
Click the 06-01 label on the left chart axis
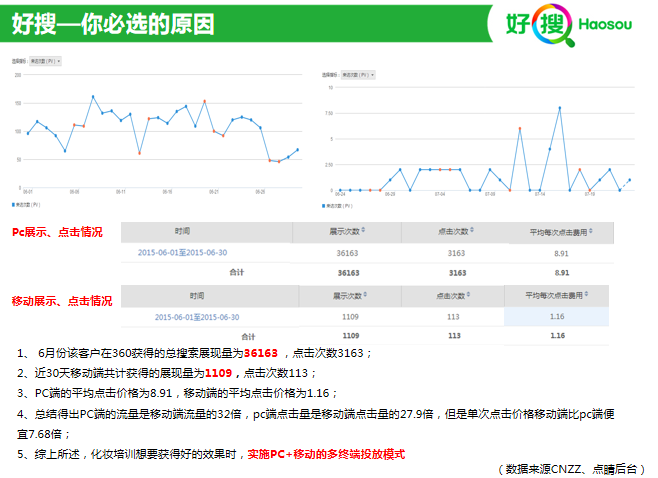coord(28,192)
